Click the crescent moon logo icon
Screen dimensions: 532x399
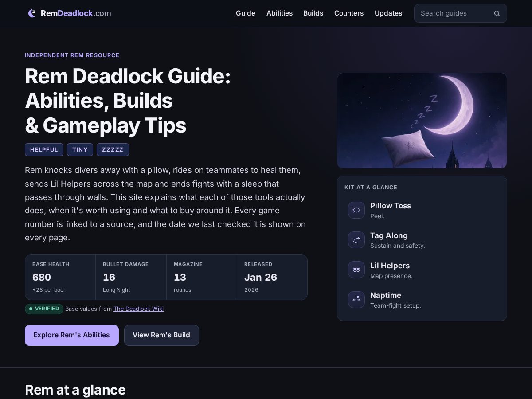[32, 13]
